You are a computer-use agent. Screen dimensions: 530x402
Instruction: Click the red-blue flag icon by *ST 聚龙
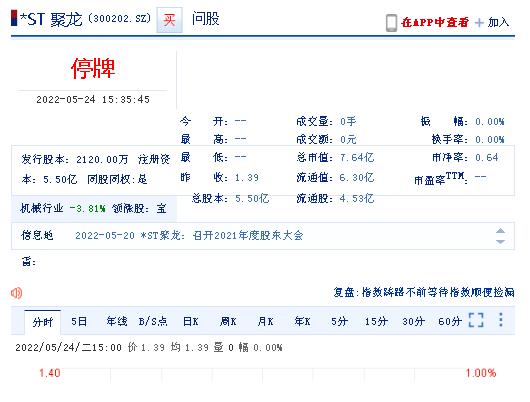pyautogui.click(x=14, y=18)
